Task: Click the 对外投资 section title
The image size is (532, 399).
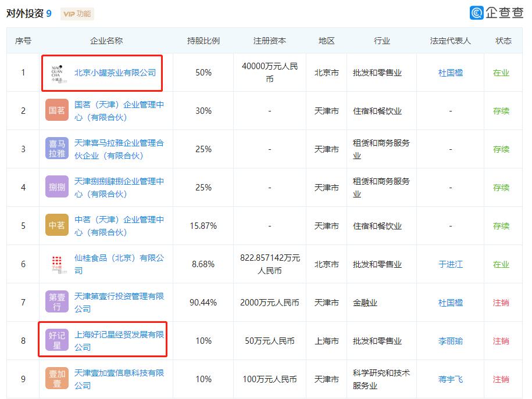Action: tap(25, 13)
